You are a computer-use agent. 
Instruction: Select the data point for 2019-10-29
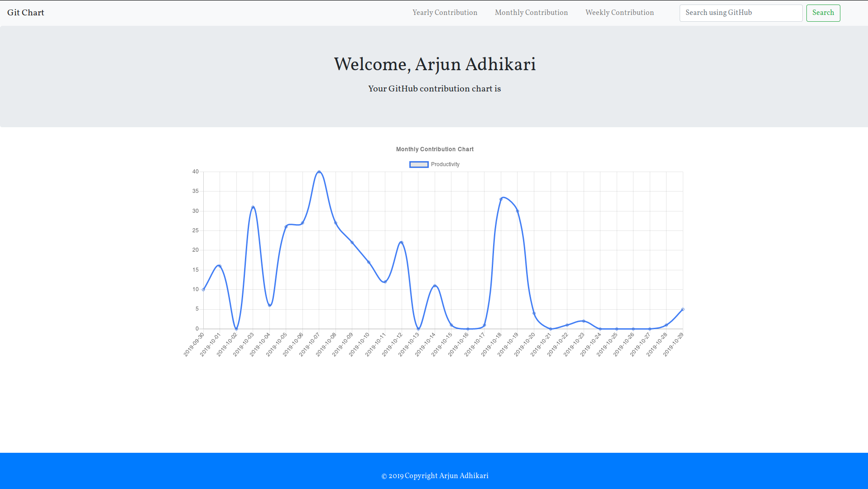(683, 309)
